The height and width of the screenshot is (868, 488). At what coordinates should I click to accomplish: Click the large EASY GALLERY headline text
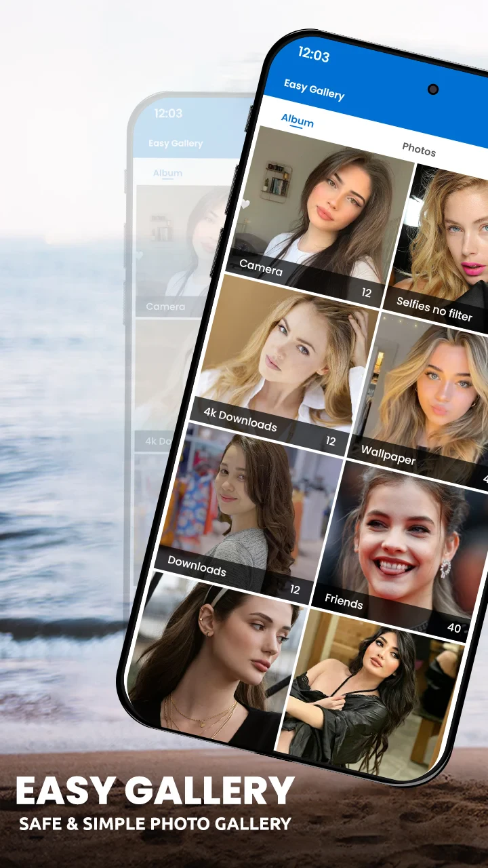tap(155, 791)
